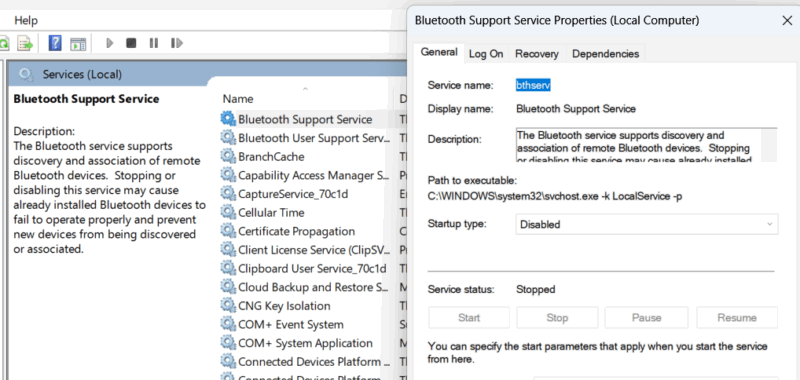Click gear icon beside Client License Service

(228, 250)
